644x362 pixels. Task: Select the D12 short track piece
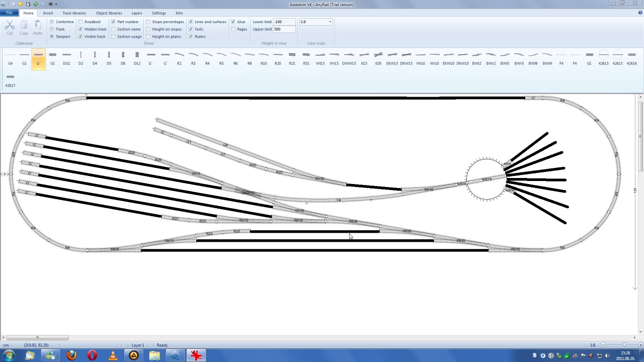(x=137, y=58)
